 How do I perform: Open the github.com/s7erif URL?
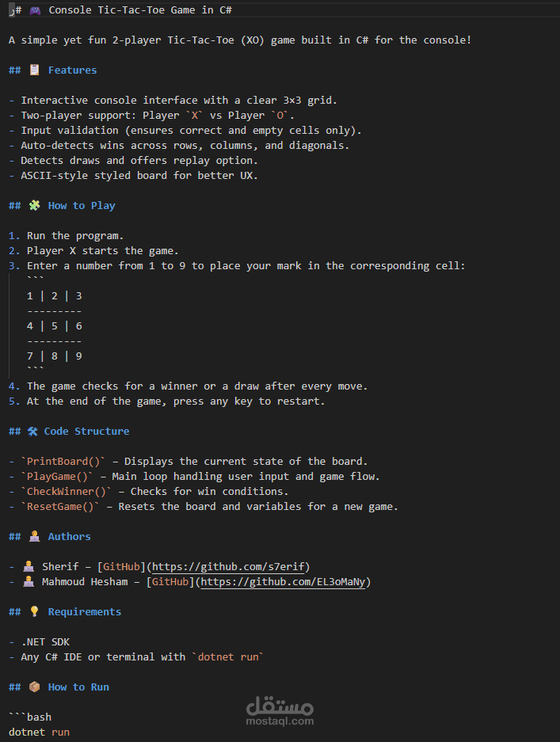click(x=229, y=566)
